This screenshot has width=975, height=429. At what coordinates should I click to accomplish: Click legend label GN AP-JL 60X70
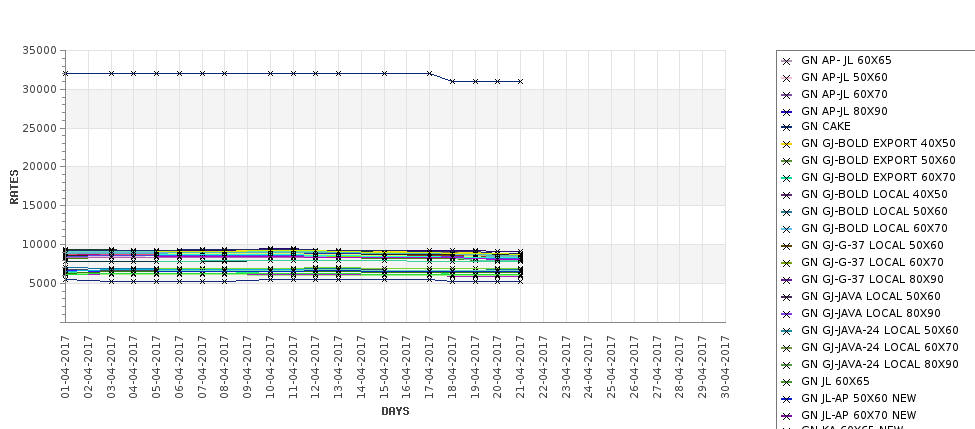844,95
